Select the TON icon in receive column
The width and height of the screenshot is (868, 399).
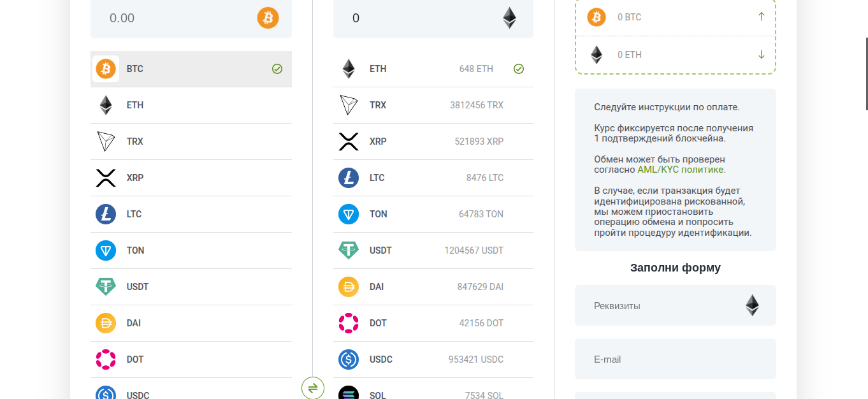point(349,214)
